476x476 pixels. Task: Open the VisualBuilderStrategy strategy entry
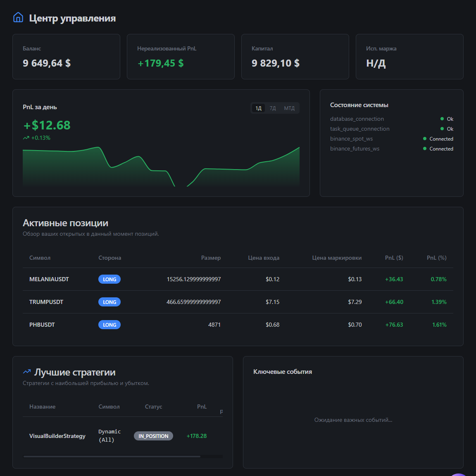pyautogui.click(x=57, y=435)
